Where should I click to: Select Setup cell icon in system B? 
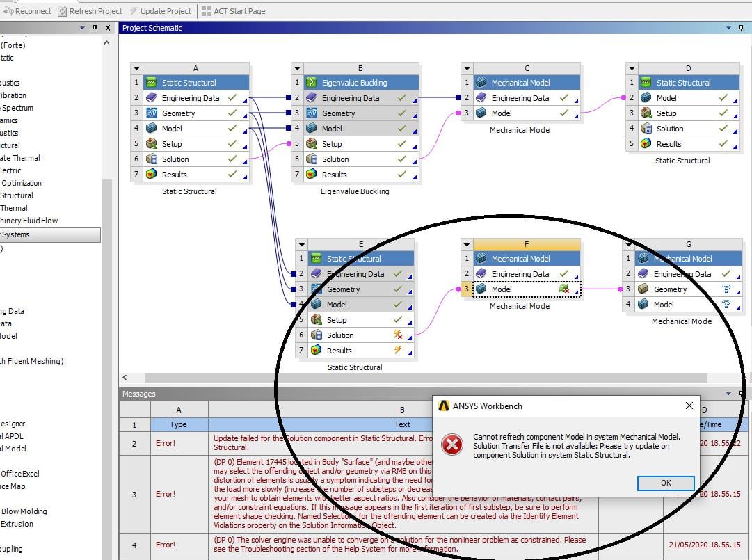point(311,144)
